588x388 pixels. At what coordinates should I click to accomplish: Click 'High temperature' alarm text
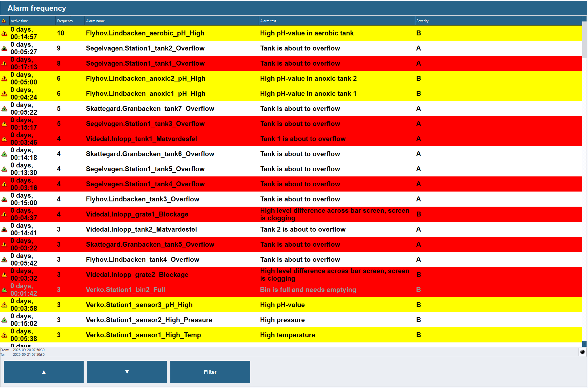(x=287, y=335)
